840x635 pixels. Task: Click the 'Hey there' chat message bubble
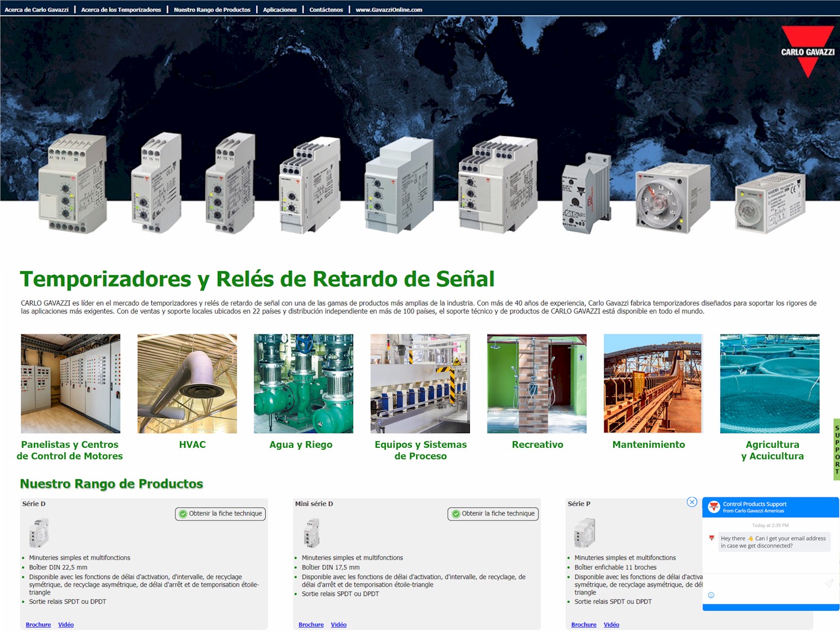[774, 542]
